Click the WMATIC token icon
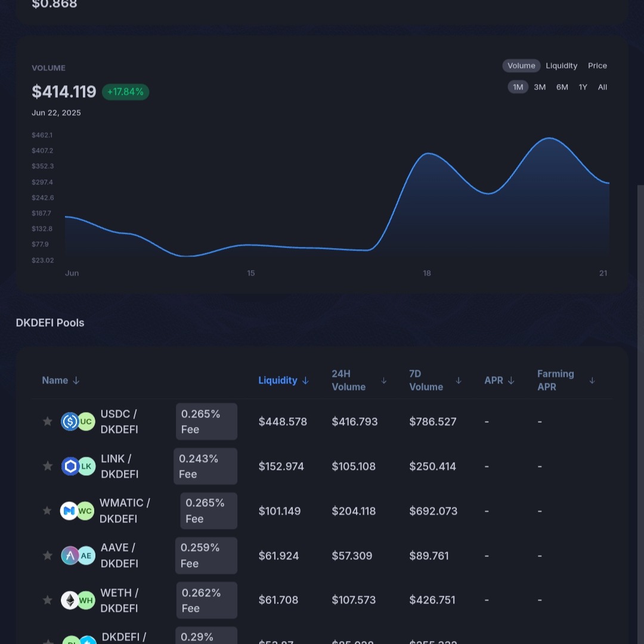644x644 pixels. 69,510
